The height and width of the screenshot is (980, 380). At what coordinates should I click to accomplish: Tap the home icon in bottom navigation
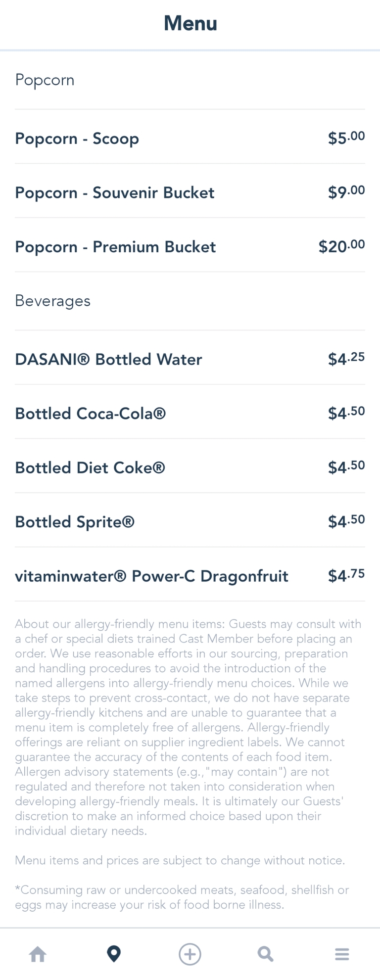pos(38,954)
